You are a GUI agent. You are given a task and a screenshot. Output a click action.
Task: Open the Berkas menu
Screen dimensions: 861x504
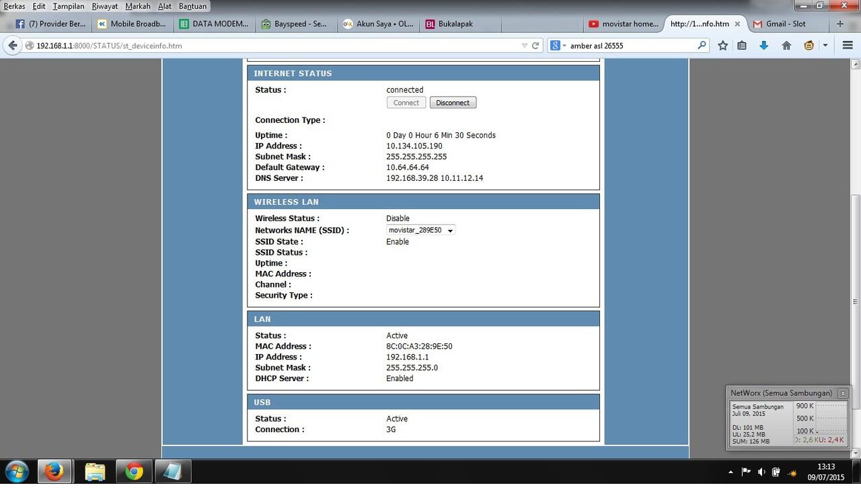click(14, 6)
